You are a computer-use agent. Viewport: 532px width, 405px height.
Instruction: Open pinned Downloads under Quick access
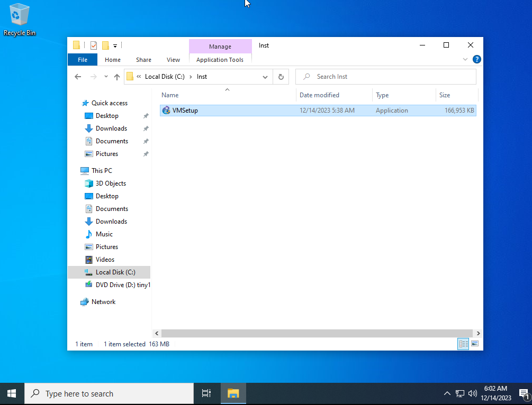click(x=111, y=128)
